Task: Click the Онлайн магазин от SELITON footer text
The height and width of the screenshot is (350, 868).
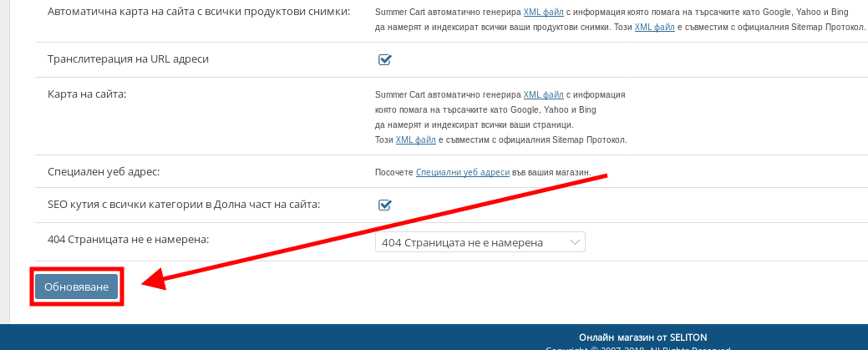Action: pyautogui.click(x=642, y=337)
